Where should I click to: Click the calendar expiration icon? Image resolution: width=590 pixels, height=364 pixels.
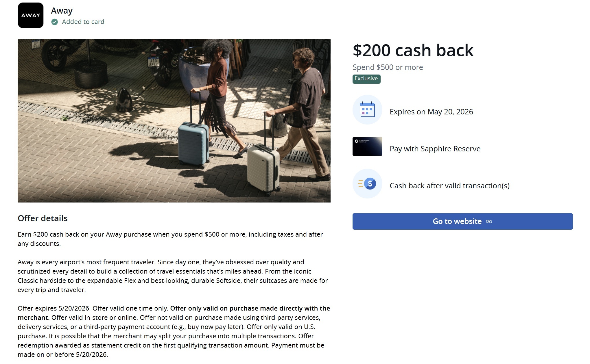(367, 110)
